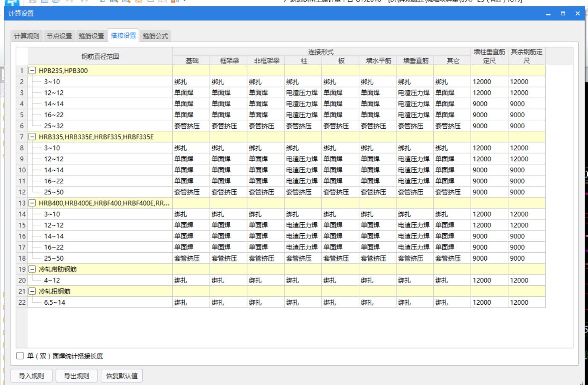The height and width of the screenshot is (385, 588).
Task: Click the 墙垂直筋 cell 绑扎 in row 14
Action: [415, 214]
